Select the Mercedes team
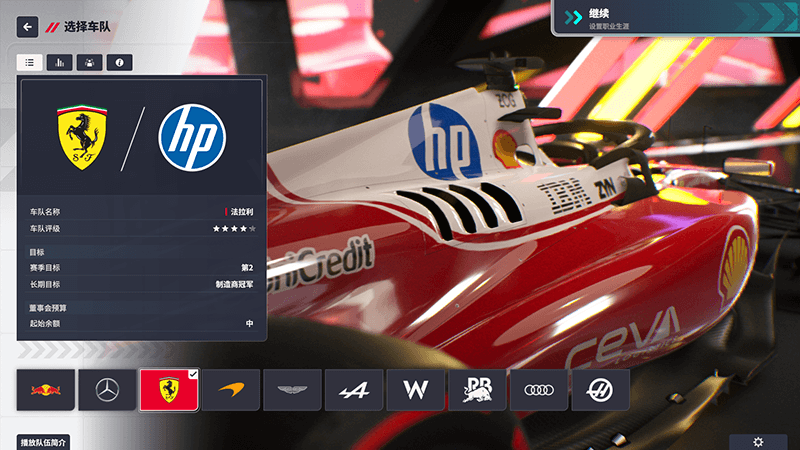800x450 pixels. click(x=107, y=390)
